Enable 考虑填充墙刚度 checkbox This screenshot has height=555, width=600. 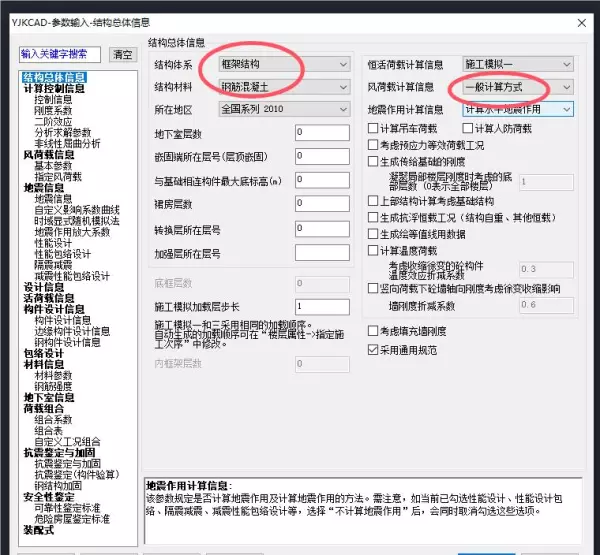pos(373,331)
